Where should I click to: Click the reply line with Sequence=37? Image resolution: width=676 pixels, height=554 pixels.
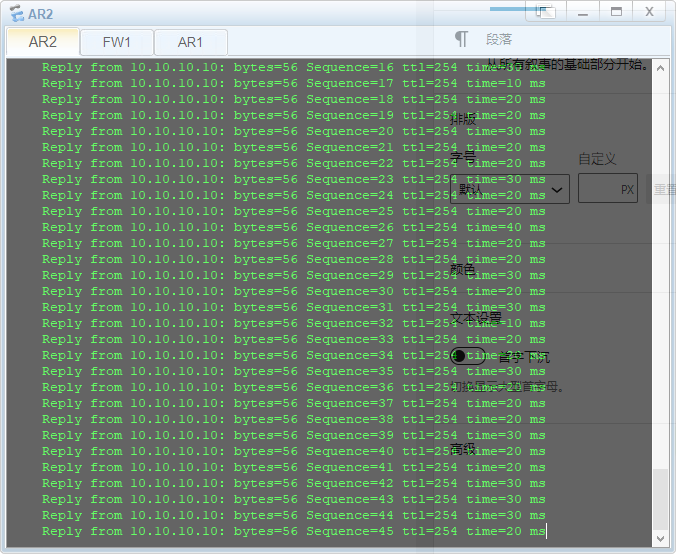[293, 404]
